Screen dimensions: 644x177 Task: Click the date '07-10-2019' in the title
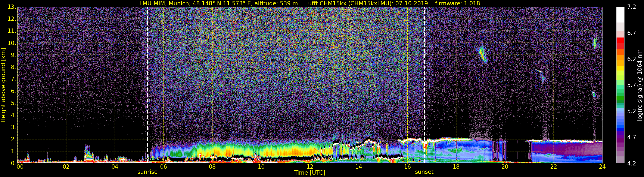[x=411, y=3]
